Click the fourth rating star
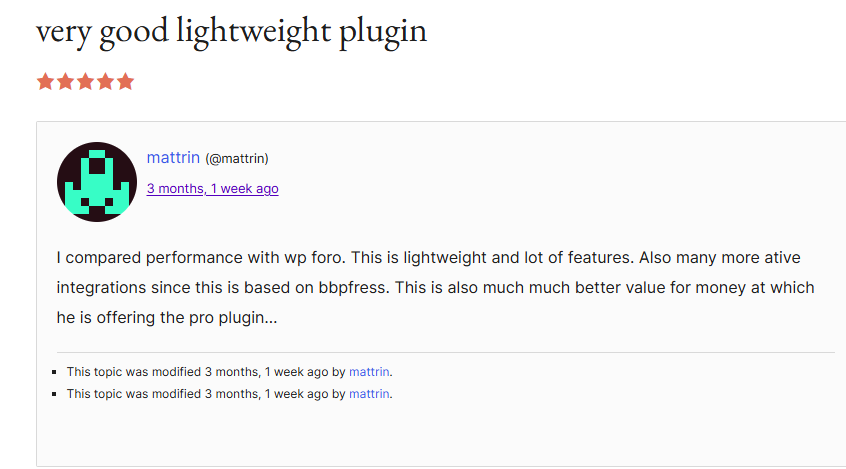This screenshot has height=469, width=846. point(105,82)
